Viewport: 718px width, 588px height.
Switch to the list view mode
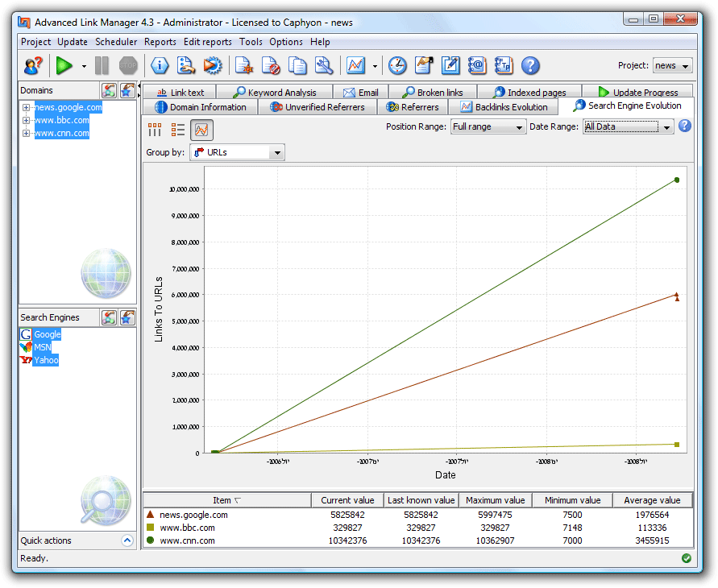click(178, 129)
